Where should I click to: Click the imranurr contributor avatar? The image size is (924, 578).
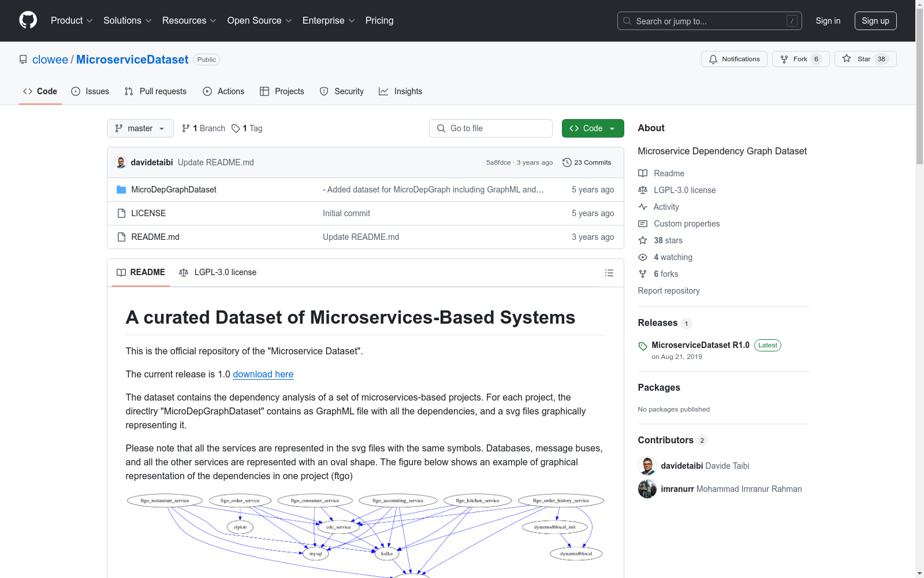point(647,489)
